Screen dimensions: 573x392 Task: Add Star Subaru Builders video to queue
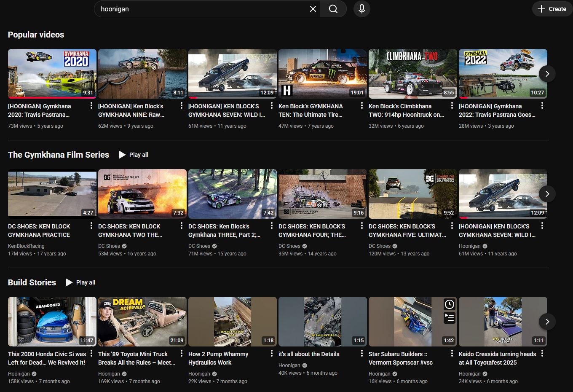point(450,317)
